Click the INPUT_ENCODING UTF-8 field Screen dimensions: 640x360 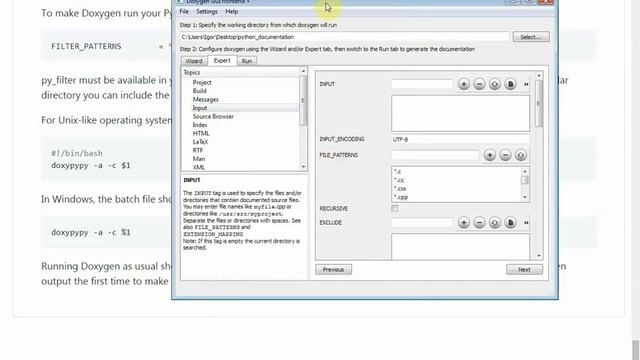460,139
